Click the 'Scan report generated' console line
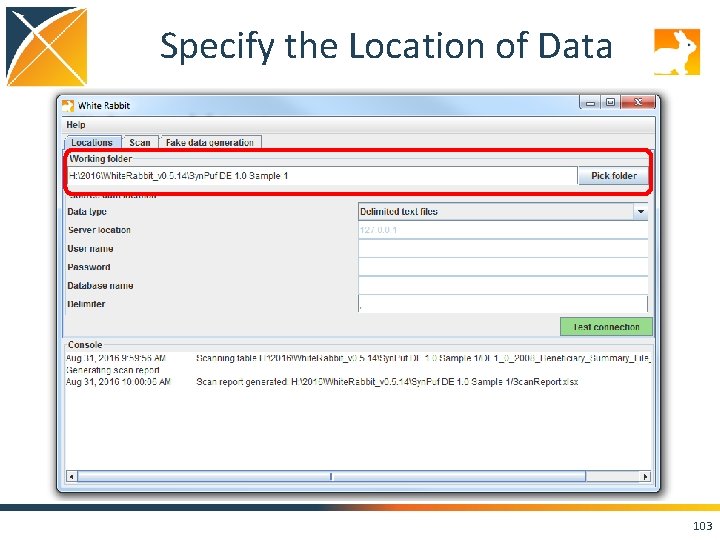The width and height of the screenshot is (720, 540). [322, 382]
